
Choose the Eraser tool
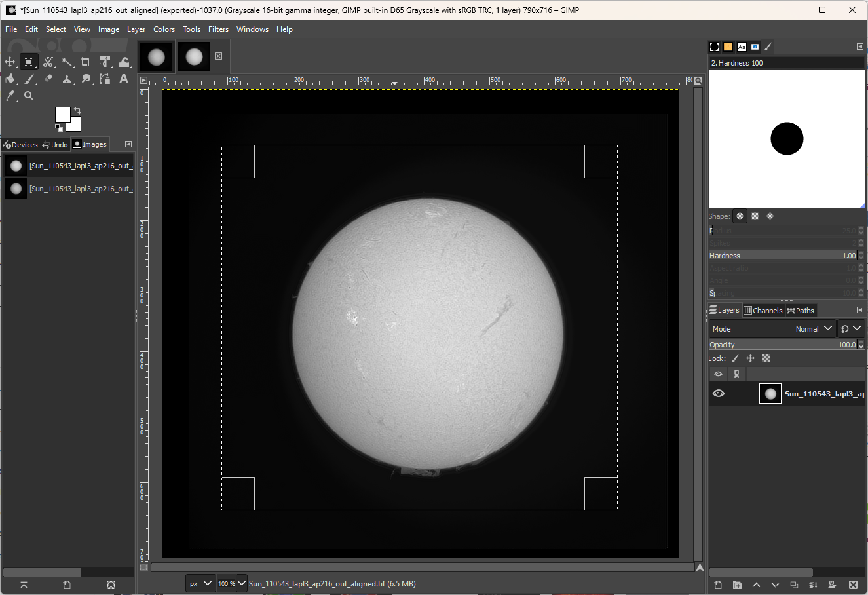(x=48, y=79)
